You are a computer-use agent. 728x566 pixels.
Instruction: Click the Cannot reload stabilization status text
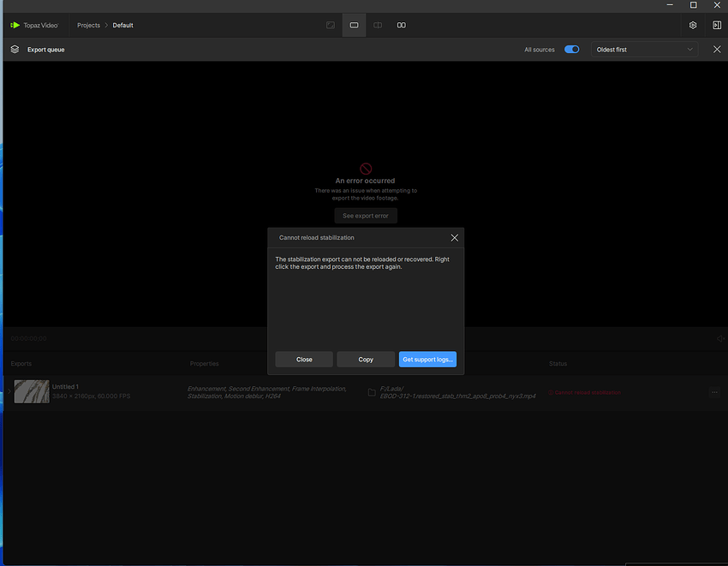pyautogui.click(x=587, y=392)
